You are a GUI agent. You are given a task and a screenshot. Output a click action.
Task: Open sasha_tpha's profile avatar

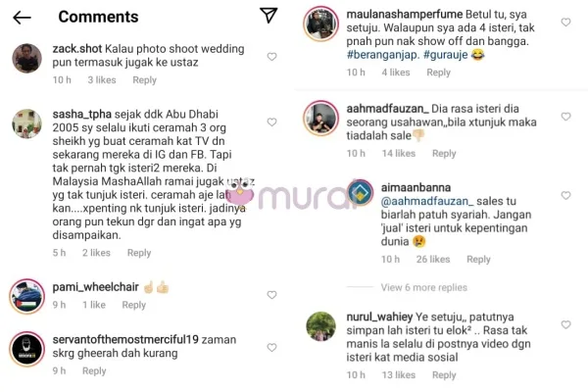(x=27, y=123)
